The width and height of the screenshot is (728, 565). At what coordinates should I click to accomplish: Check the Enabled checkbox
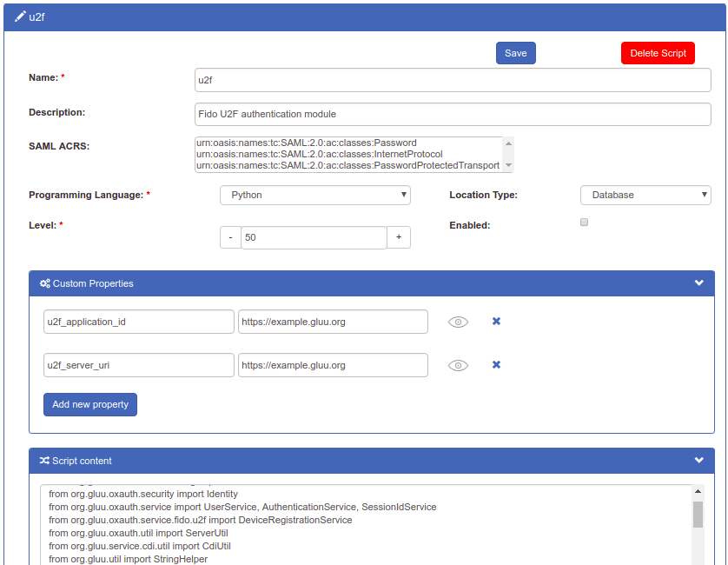click(x=585, y=223)
